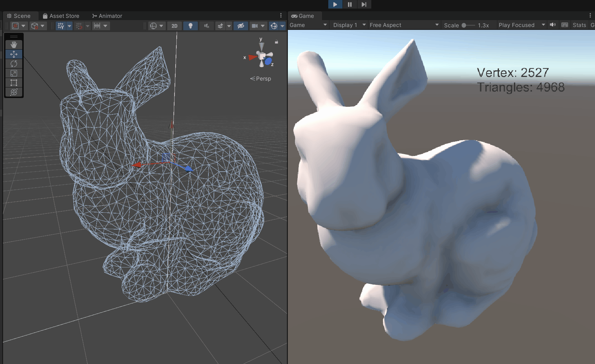Click the blue Z axis cone on gizmo
Screen dimensions: 595x364
[x=269, y=62]
